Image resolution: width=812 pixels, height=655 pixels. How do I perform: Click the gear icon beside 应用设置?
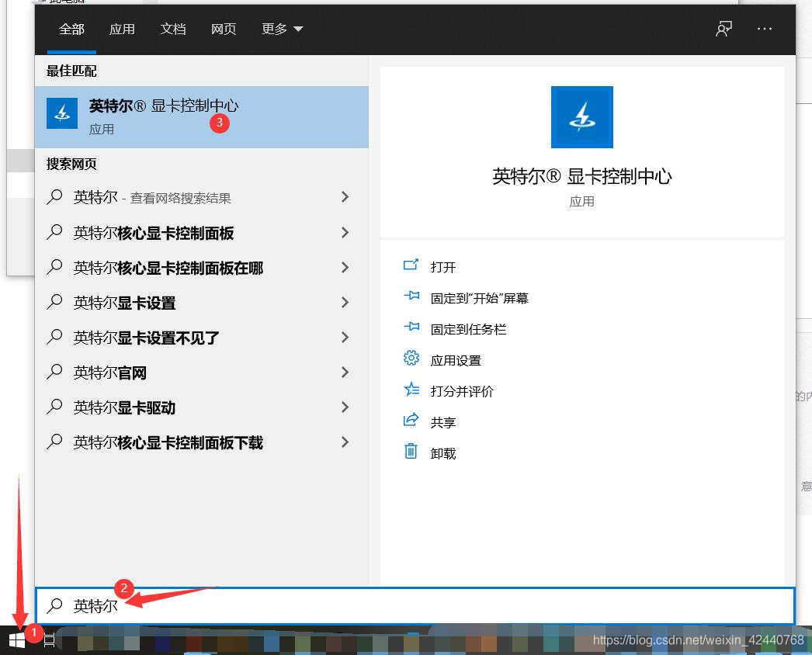click(411, 358)
